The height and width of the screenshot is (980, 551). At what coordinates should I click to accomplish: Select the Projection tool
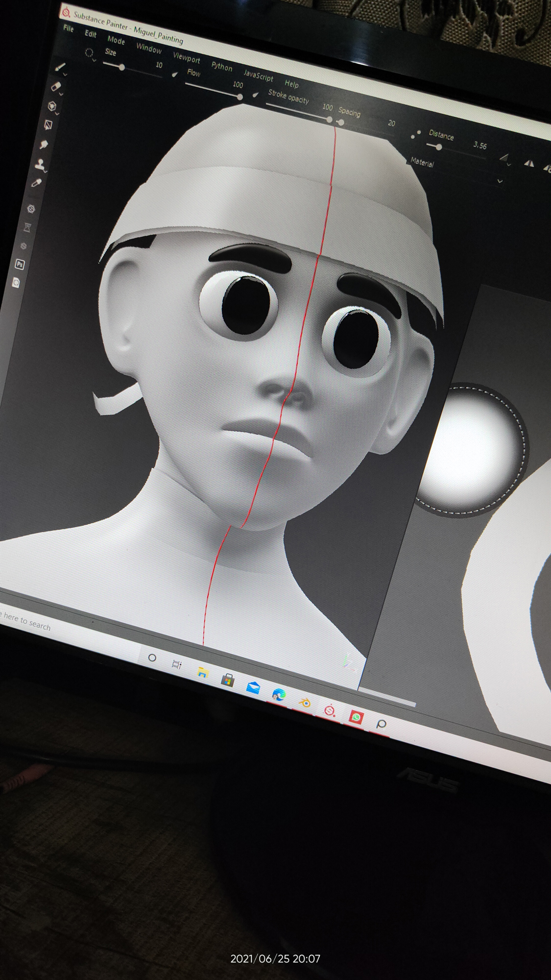click(52, 105)
